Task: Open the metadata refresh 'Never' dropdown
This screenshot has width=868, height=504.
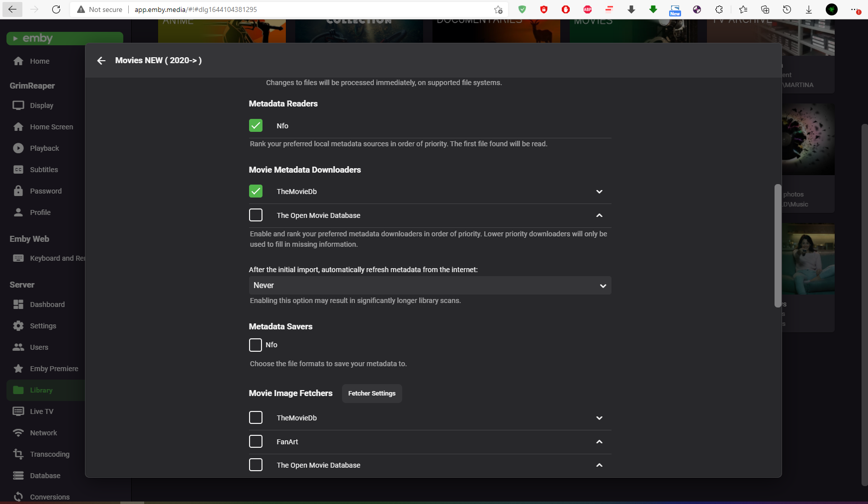Action: coord(430,286)
